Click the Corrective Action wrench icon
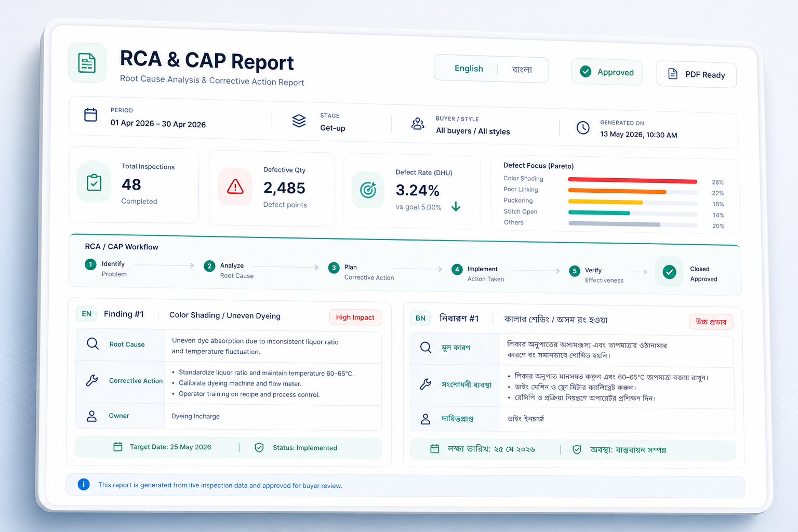Screen dimensions: 798x532 click(x=92, y=380)
